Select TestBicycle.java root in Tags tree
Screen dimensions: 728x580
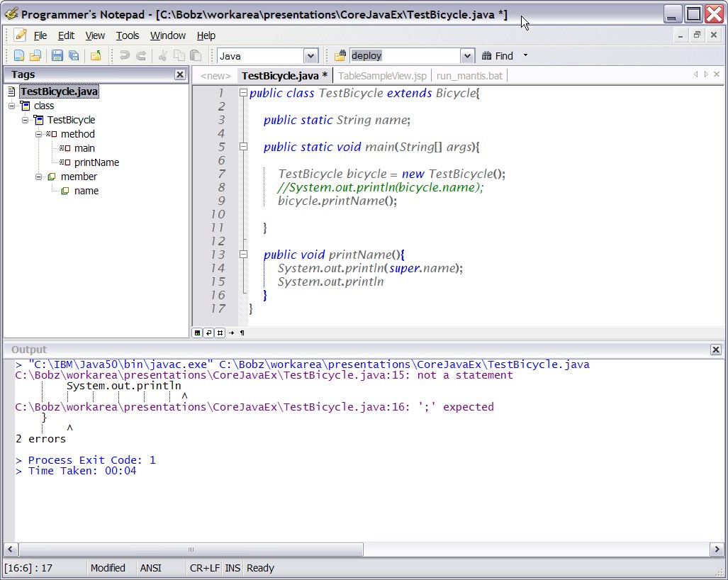click(59, 91)
